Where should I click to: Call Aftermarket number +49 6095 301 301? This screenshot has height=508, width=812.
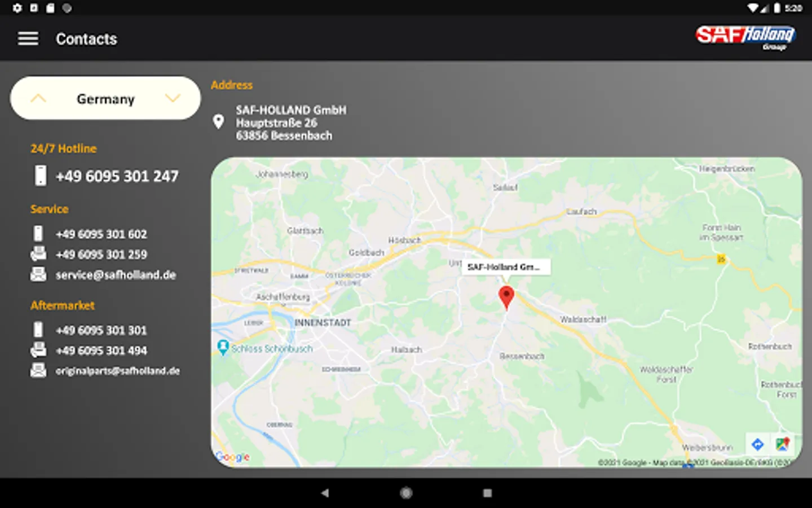click(x=101, y=330)
